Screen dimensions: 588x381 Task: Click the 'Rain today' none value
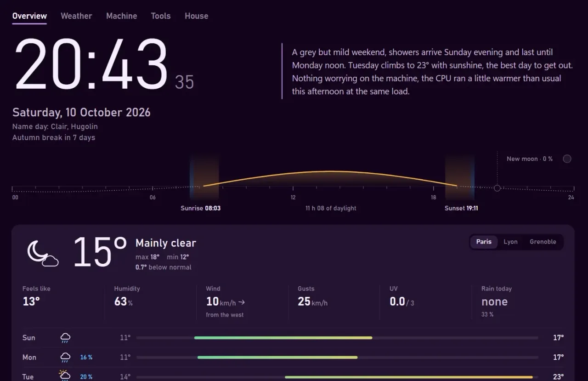[x=494, y=302]
